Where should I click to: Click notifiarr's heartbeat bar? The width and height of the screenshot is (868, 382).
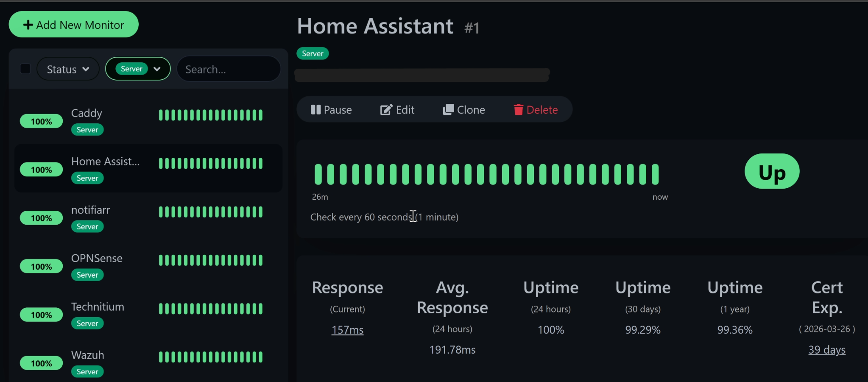[x=211, y=212]
